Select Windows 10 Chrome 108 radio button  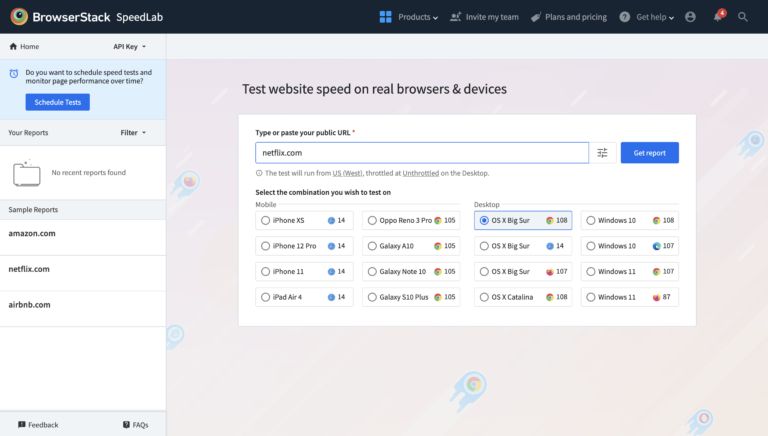[x=591, y=220]
